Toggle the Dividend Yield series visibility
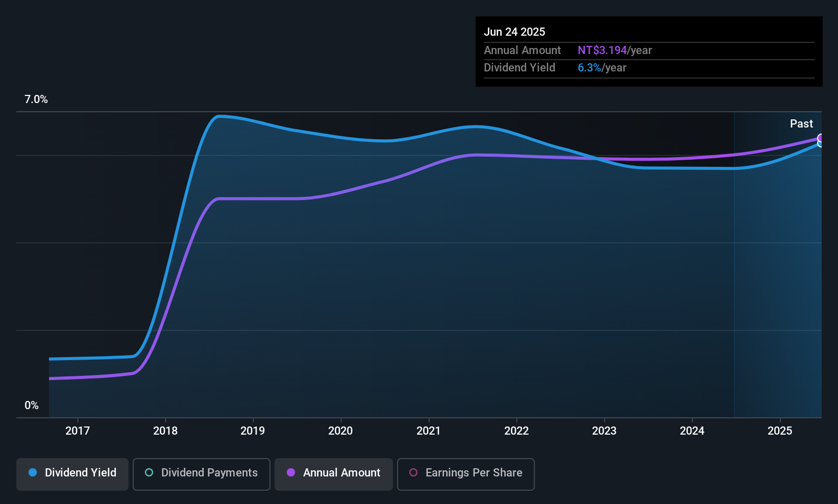 tap(72, 473)
